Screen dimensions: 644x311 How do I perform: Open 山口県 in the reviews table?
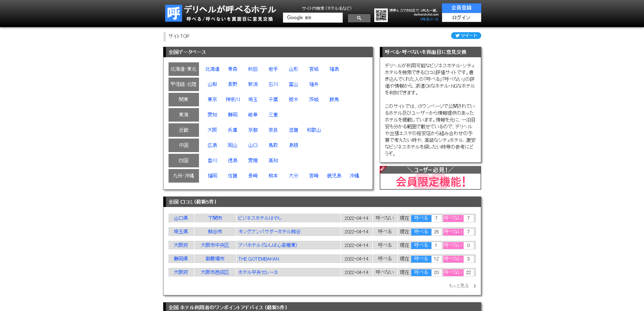181,218
